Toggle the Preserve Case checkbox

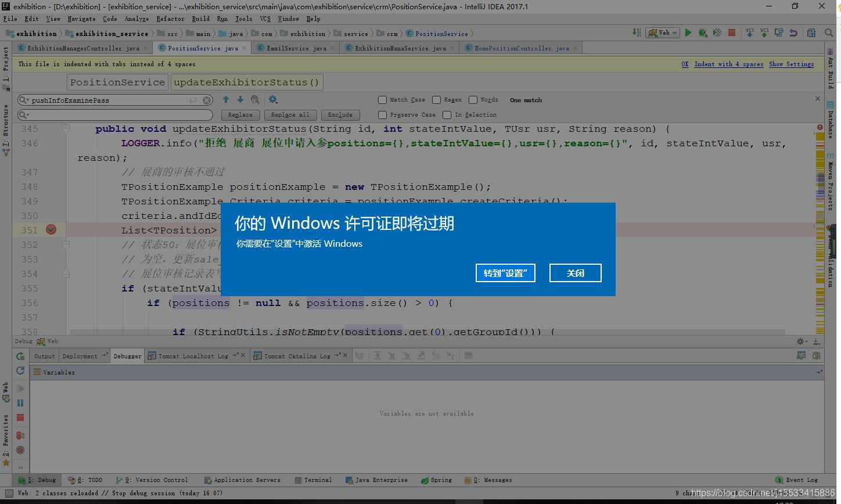coord(382,115)
